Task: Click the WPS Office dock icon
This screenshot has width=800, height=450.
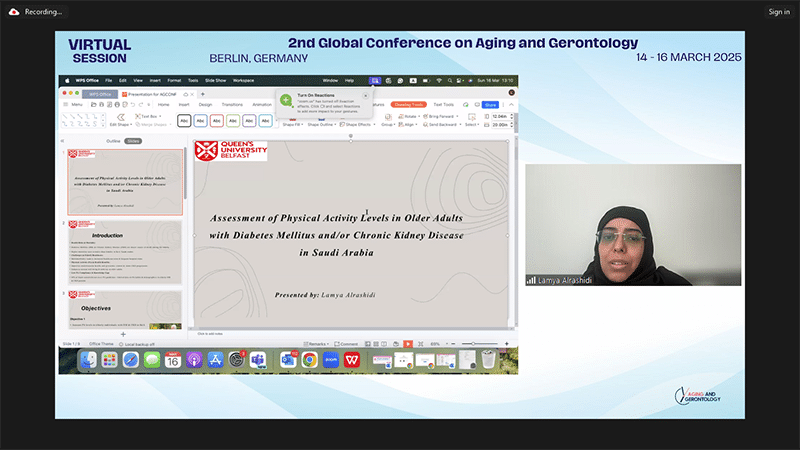Action: 352,360
